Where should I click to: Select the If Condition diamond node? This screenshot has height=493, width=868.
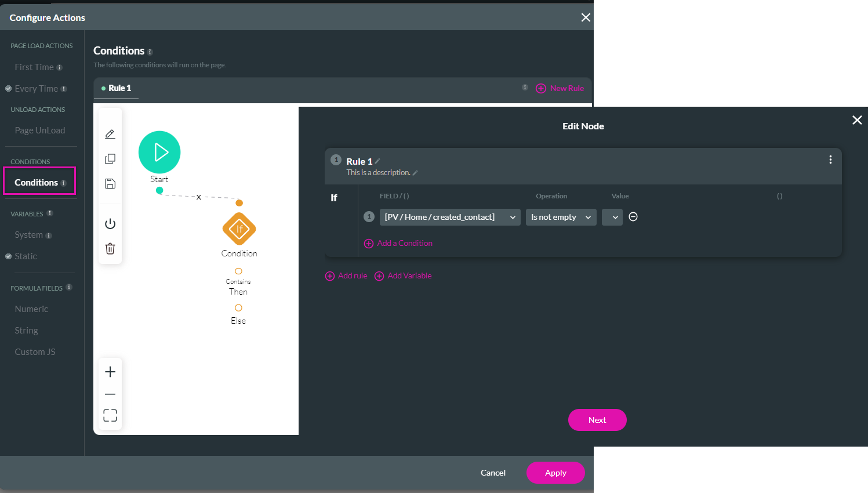click(x=239, y=229)
